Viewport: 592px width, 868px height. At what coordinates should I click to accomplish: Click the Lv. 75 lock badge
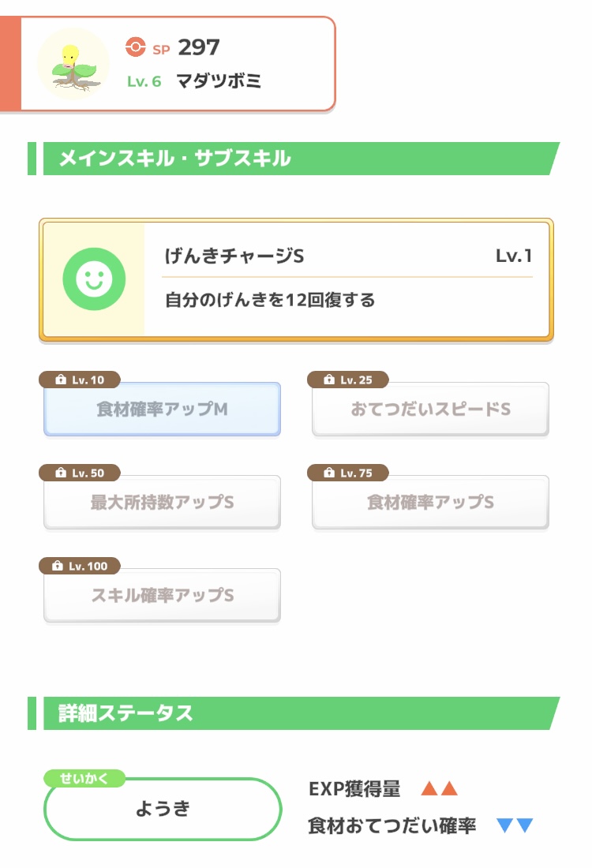point(348,473)
